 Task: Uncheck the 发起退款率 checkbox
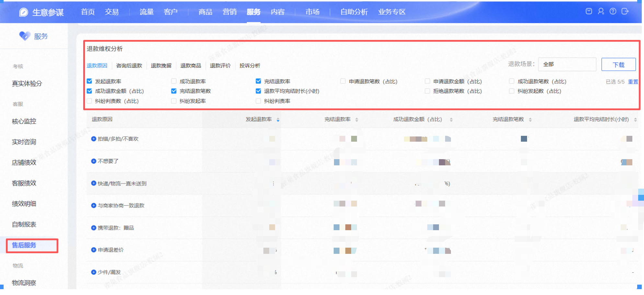(89, 81)
